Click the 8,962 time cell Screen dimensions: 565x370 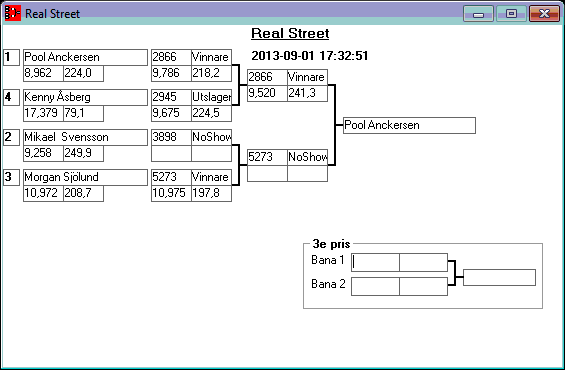coord(43,73)
